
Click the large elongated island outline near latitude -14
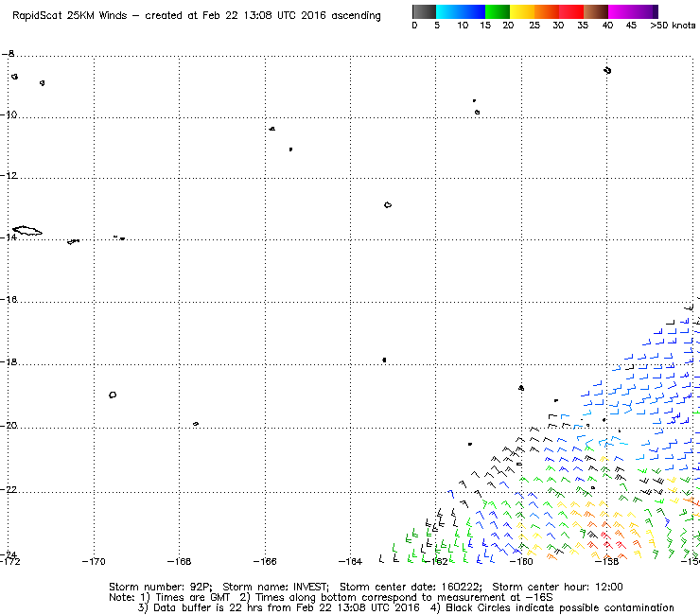[27, 231]
